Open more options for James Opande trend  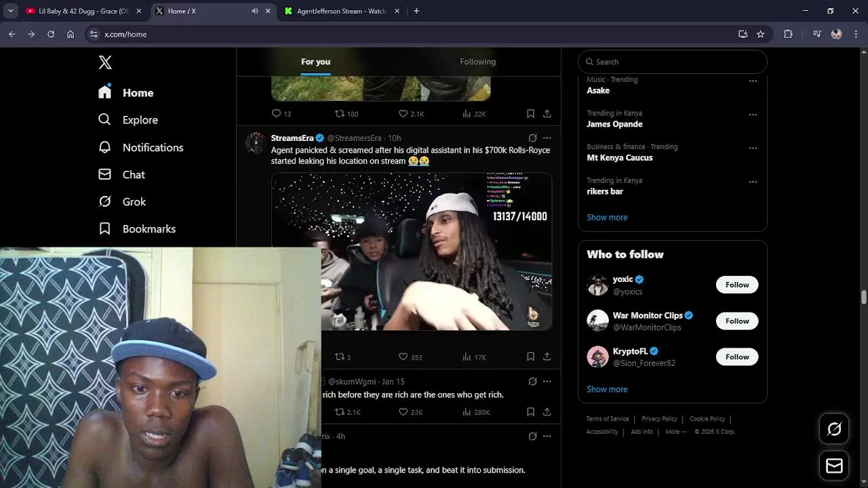753,115
